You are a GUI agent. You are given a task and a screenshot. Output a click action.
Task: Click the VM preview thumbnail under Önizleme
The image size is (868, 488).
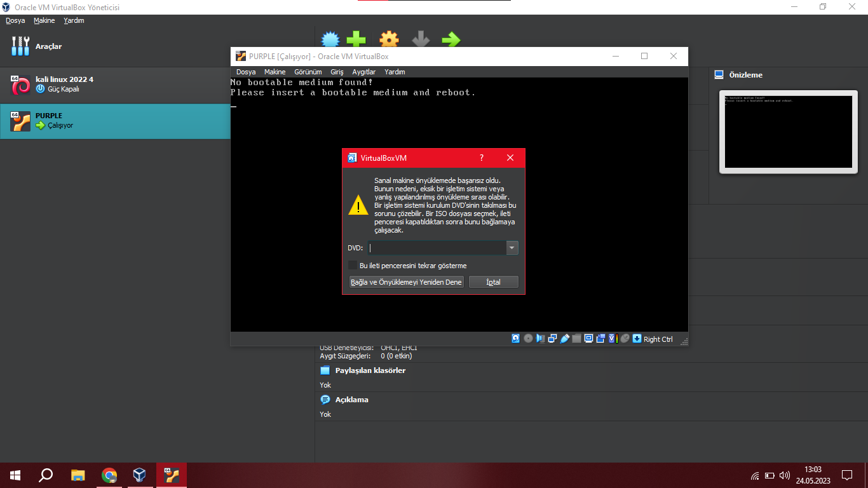tap(788, 132)
